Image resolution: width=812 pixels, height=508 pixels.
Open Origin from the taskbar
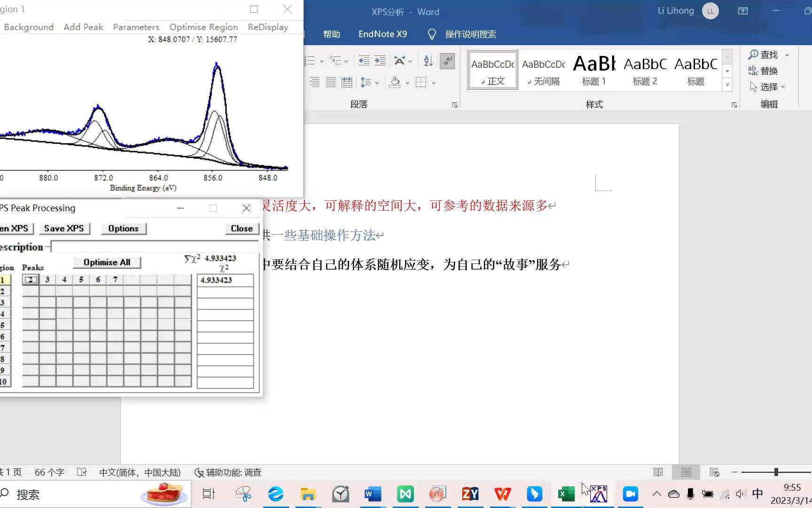[437, 494]
